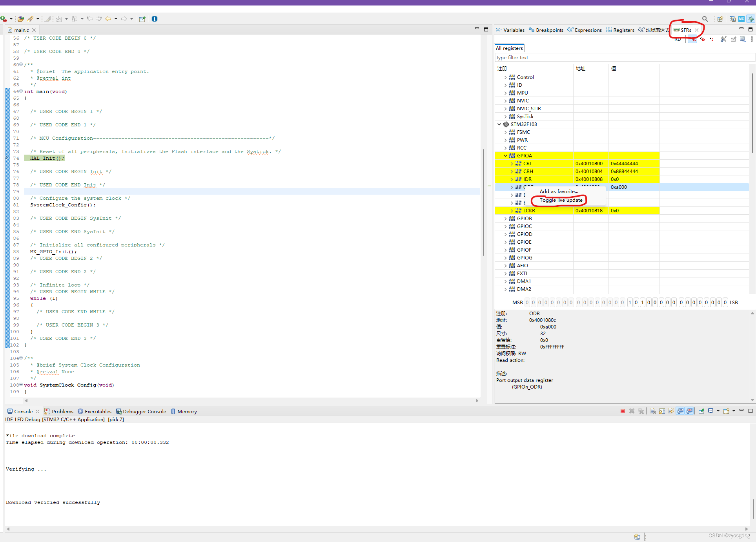Toggle Scroll Lock in console toolbar
The width and height of the screenshot is (756, 542).
click(662, 411)
